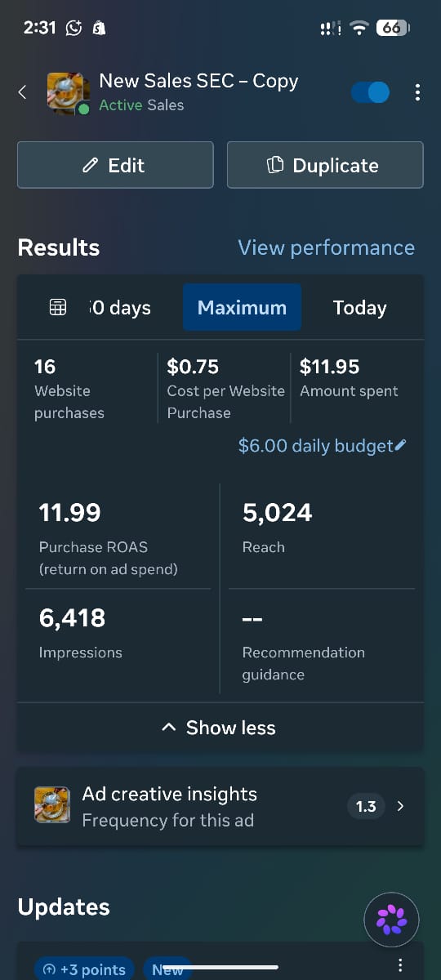
Task: Select the 30 days tab
Action: click(x=120, y=308)
